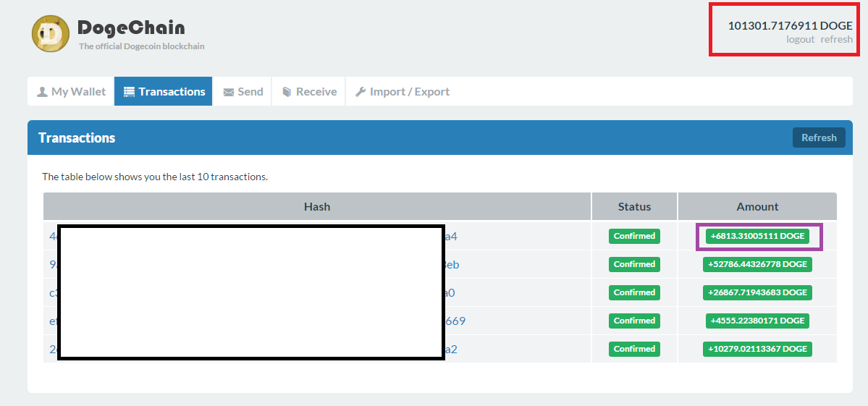
Task: Click the Confirmed badge in the first row
Action: point(634,236)
